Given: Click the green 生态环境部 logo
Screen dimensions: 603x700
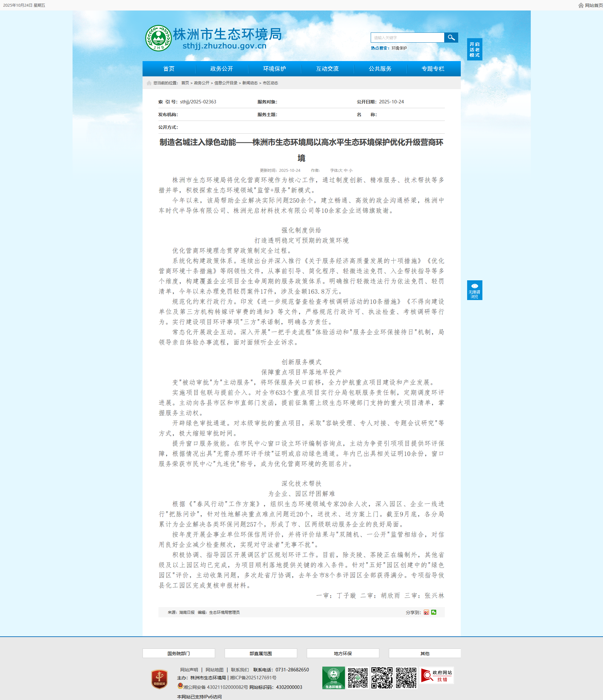Looking at the screenshot, I should [333, 677].
